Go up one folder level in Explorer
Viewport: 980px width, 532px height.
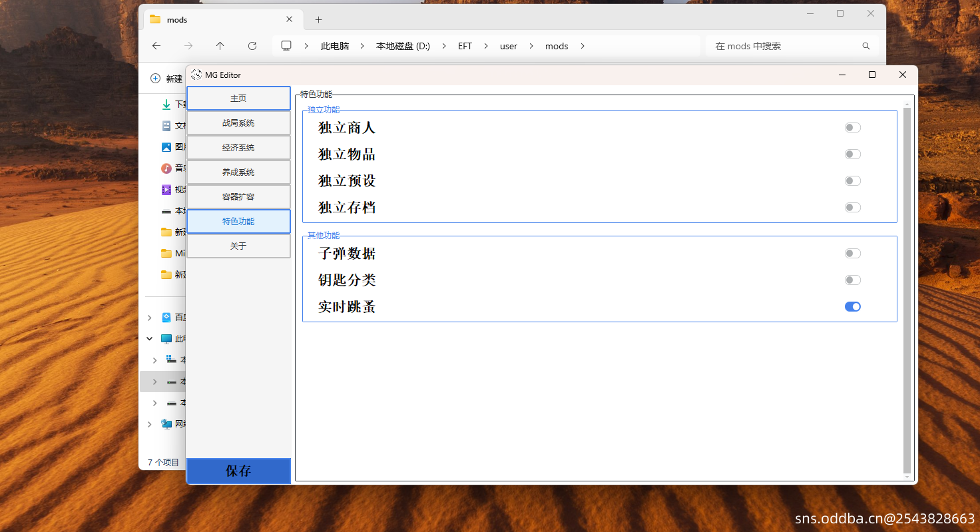[220, 46]
